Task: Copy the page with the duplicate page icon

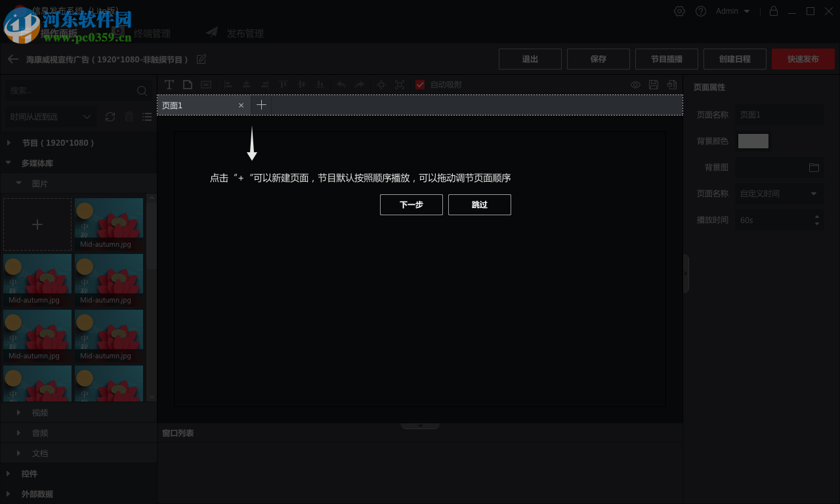Action: 671,85
